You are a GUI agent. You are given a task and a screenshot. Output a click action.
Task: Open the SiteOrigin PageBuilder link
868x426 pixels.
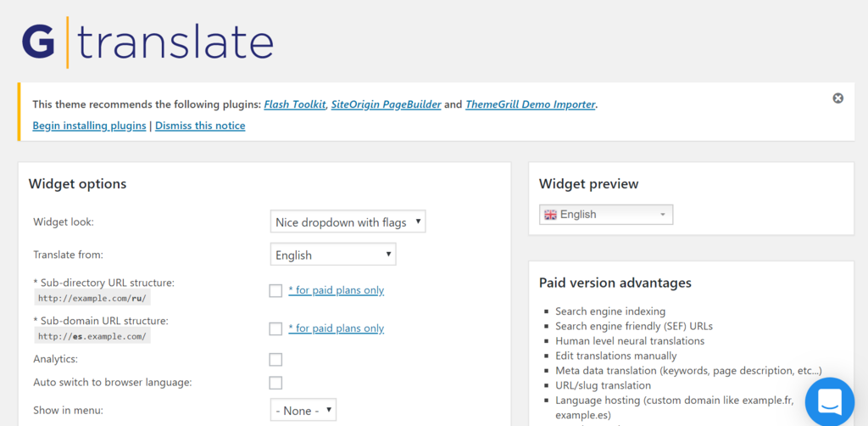[386, 104]
